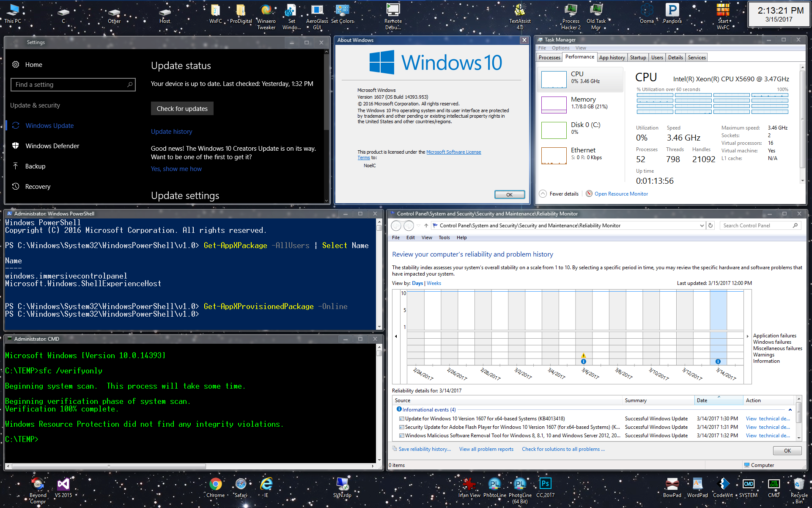Open TextAssist 4.0 icon
812x508 pixels.
point(520,17)
